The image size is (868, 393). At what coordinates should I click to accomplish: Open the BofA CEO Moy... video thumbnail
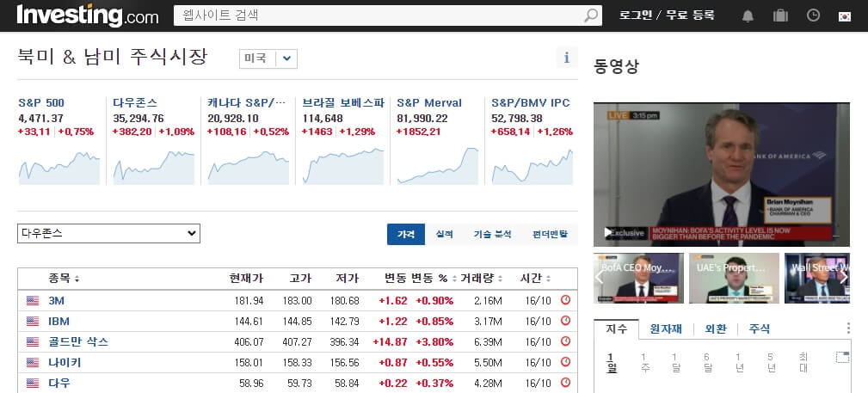pyautogui.click(x=639, y=278)
